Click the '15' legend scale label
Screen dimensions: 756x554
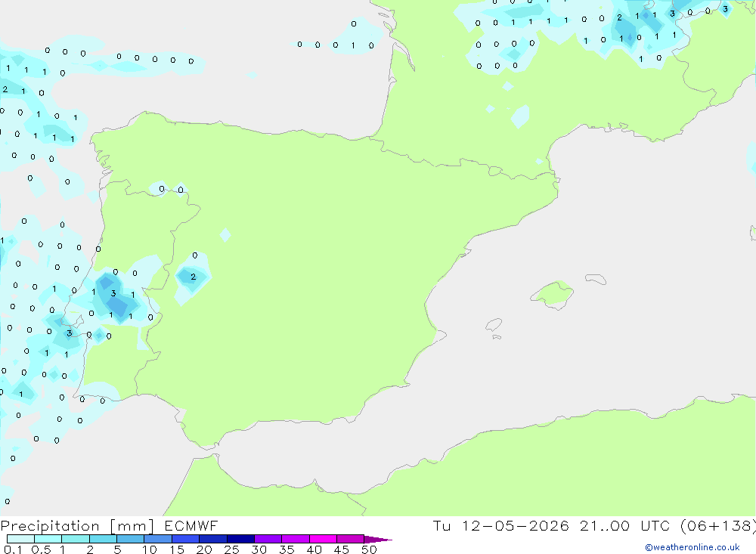pos(177,549)
